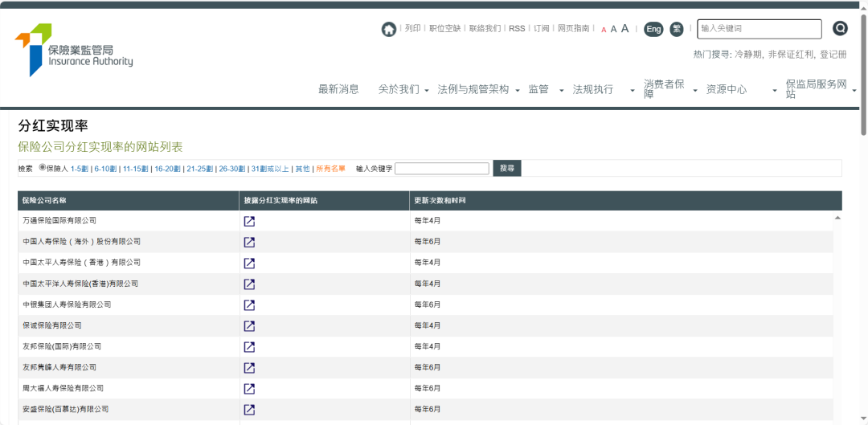Image resolution: width=868 pixels, height=425 pixels.
Task: Open external link for 周大福人寿保险有限公司
Action: coord(250,389)
